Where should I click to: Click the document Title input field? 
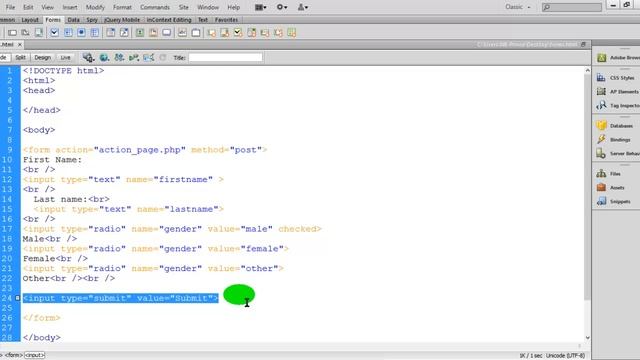pyautogui.click(x=225, y=58)
